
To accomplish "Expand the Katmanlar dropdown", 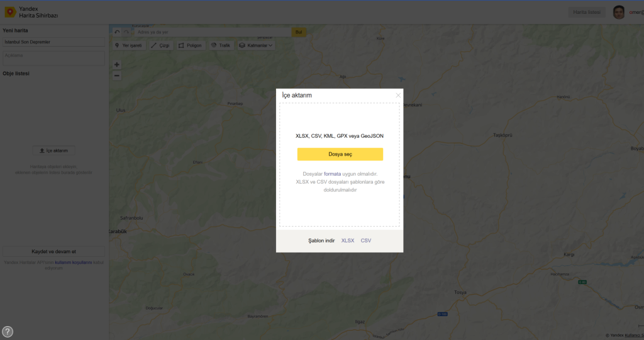I will tap(255, 45).
